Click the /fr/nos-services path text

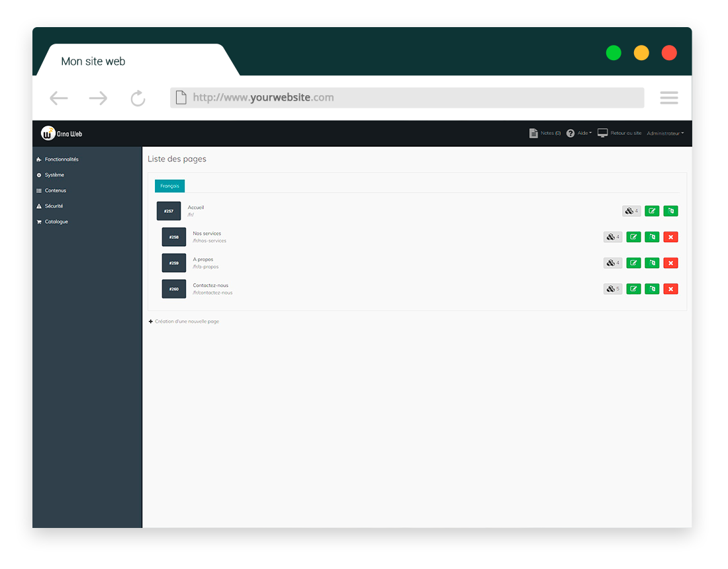pos(209,241)
